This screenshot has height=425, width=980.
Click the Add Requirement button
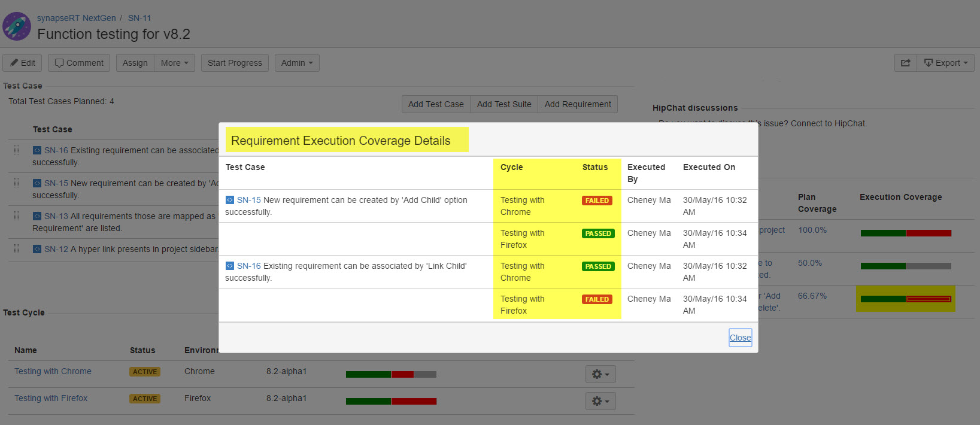(x=578, y=104)
